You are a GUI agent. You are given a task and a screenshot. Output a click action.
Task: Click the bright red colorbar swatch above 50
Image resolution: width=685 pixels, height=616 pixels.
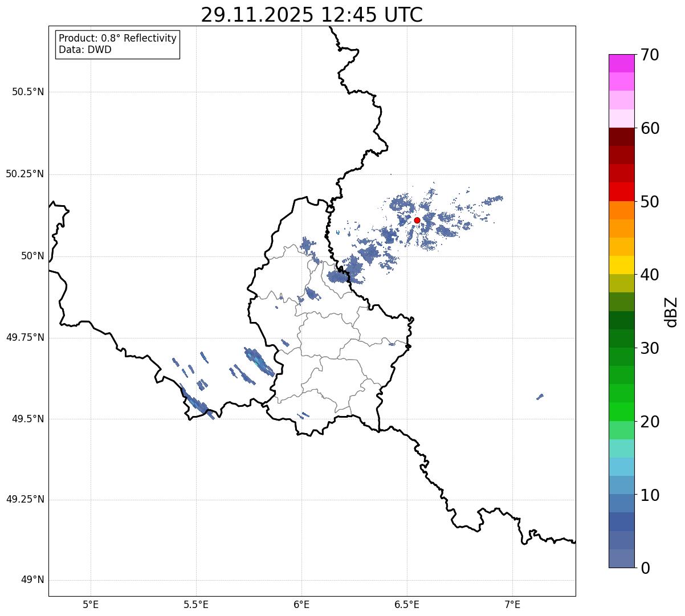tap(621, 192)
